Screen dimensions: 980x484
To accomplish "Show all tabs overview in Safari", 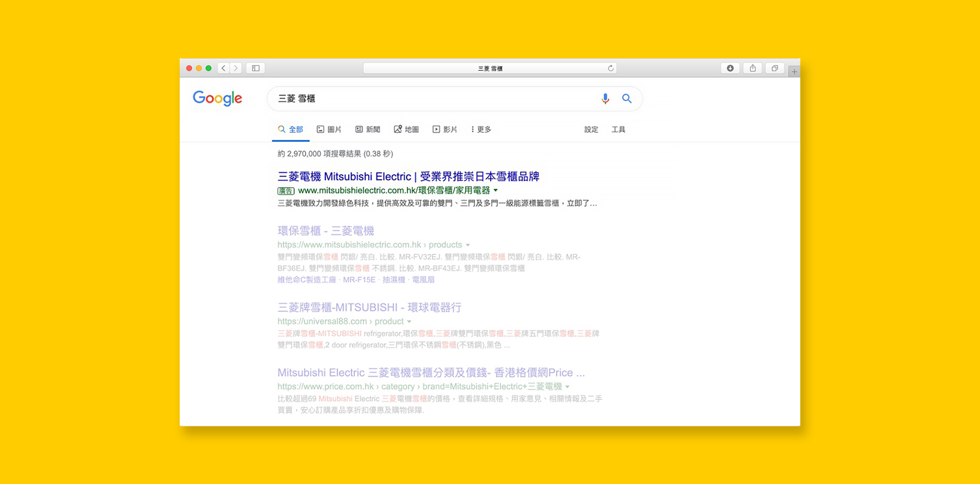I will [775, 68].
